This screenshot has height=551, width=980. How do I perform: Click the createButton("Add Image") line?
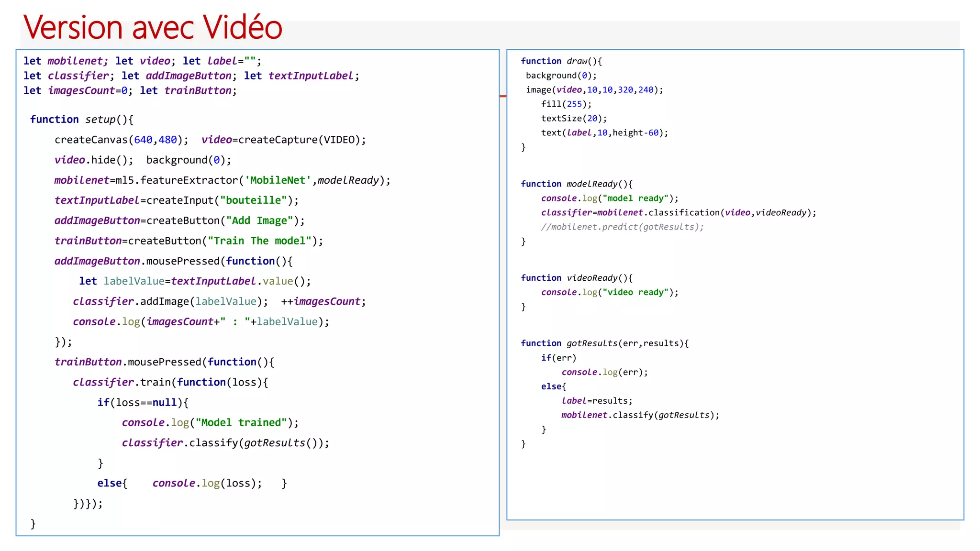click(179, 220)
